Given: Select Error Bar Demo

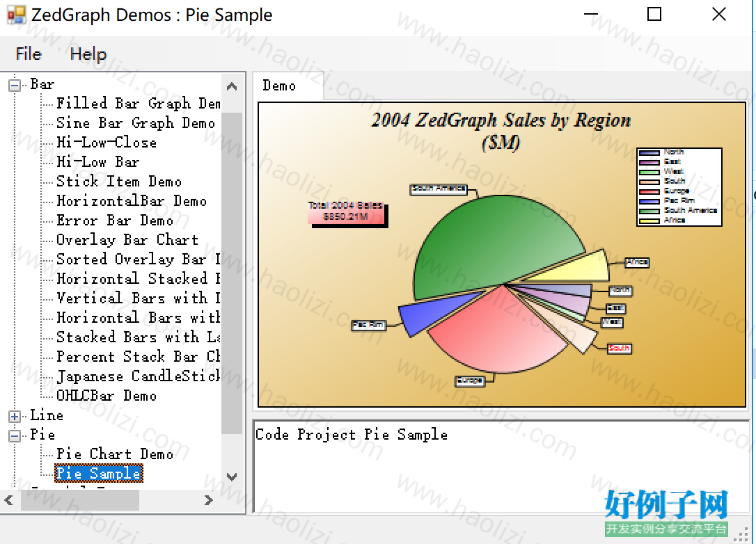Looking at the screenshot, I should (115, 221).
